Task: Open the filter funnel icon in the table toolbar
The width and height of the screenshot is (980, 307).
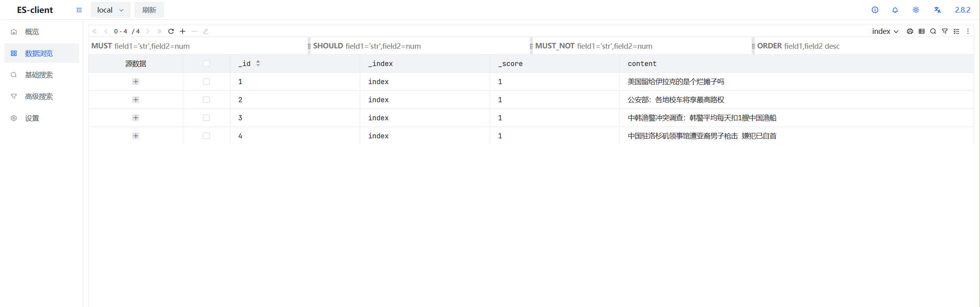Action: click(x=945, y=31)
